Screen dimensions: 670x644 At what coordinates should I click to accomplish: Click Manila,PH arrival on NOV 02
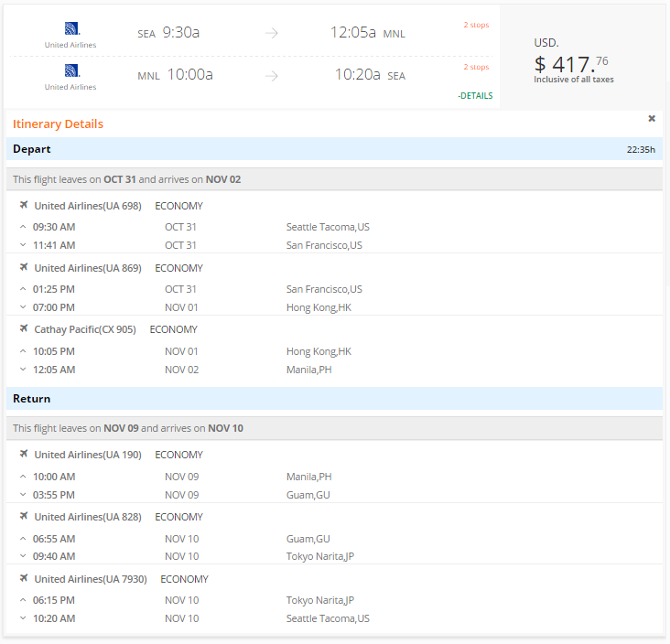309,370
